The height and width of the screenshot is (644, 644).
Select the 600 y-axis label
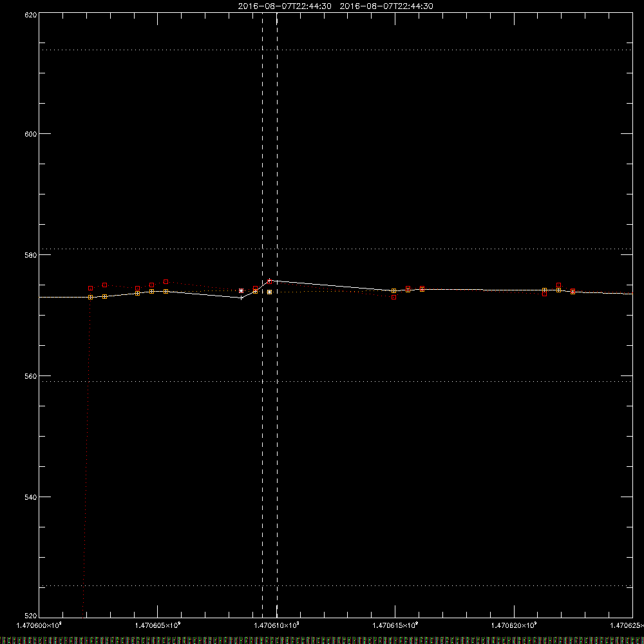31,134
